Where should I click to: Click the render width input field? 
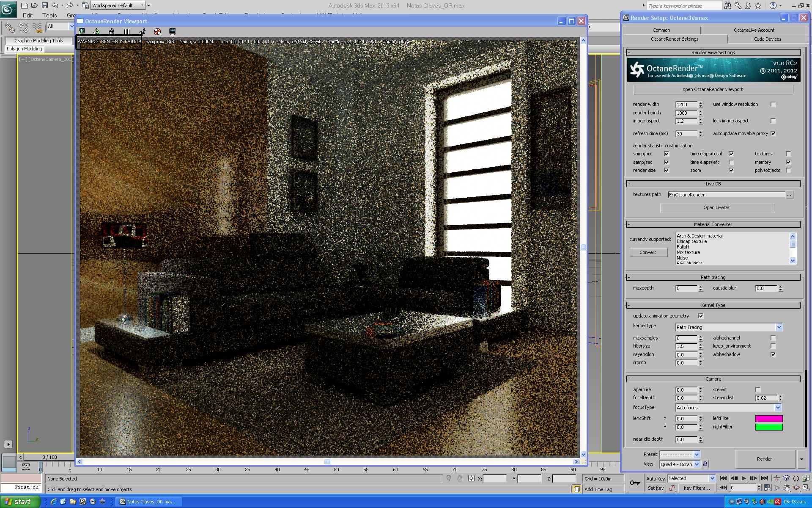click(x=686, y=105)
